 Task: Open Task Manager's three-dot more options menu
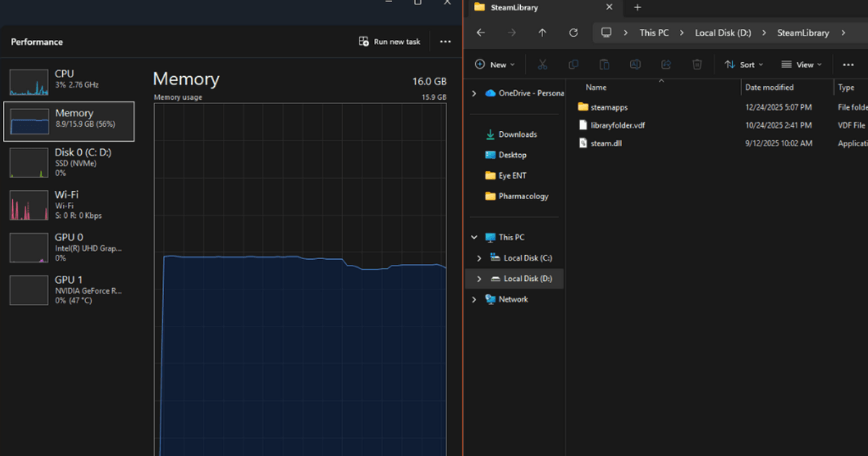pyautogui.click(x=446, y=42)
